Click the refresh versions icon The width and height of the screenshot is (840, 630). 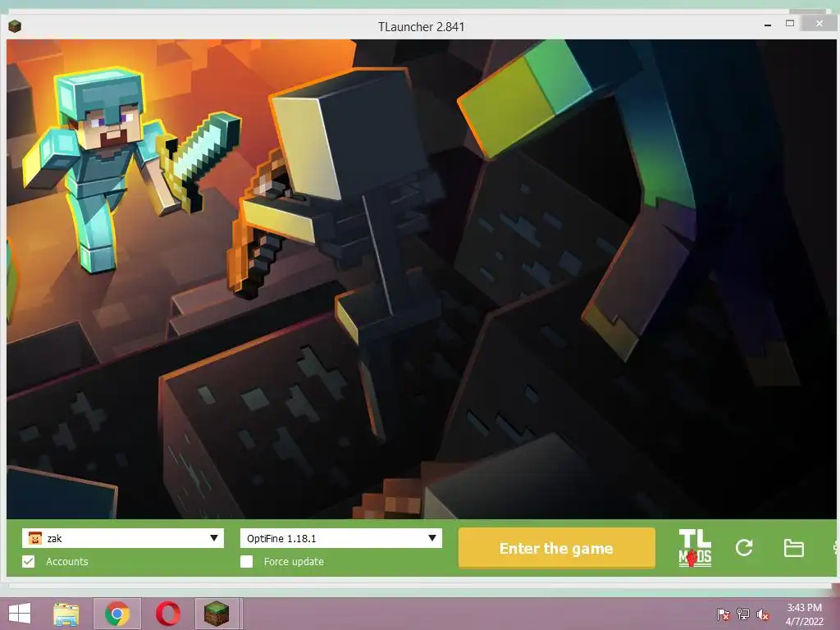744,547
